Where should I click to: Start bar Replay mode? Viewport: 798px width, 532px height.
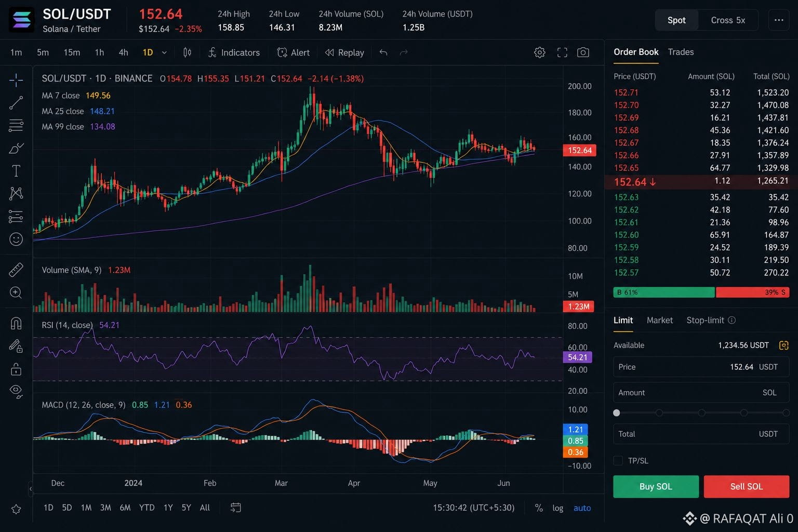344,52
